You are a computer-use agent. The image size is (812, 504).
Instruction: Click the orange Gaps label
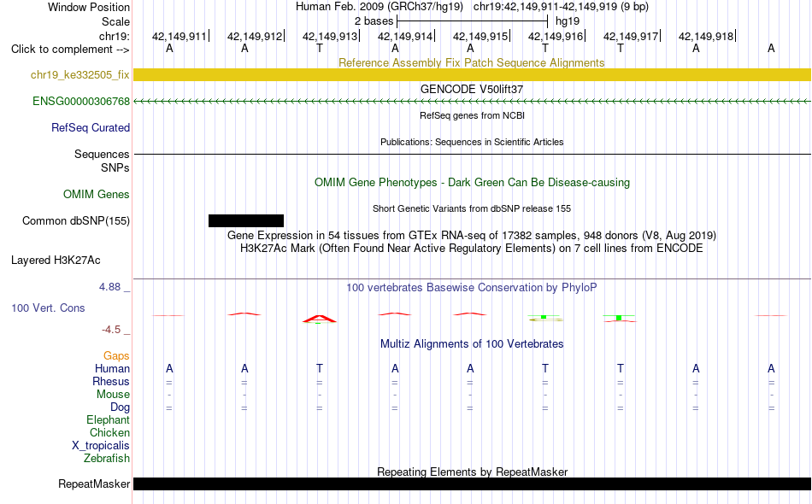[x=116, y=356]
